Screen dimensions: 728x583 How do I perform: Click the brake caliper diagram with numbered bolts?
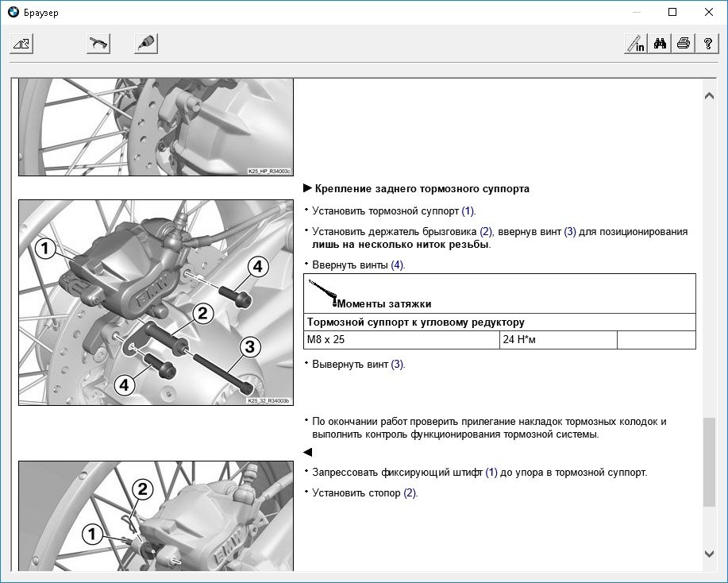point(156,303)
